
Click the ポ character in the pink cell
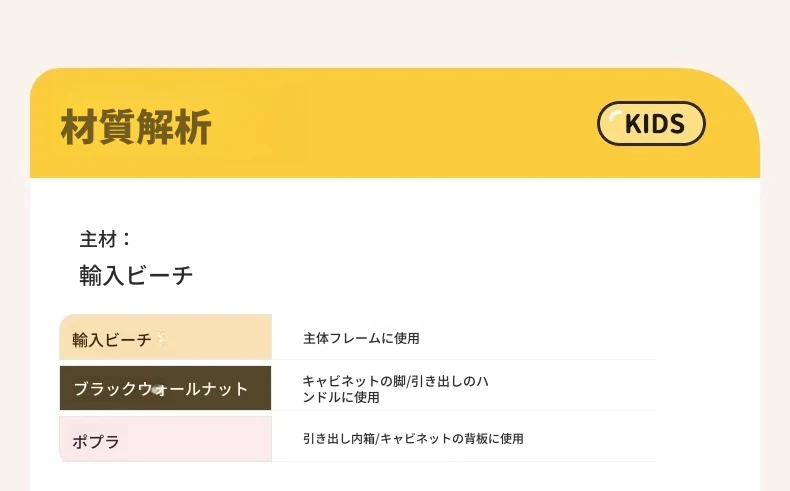click(80, 441)
